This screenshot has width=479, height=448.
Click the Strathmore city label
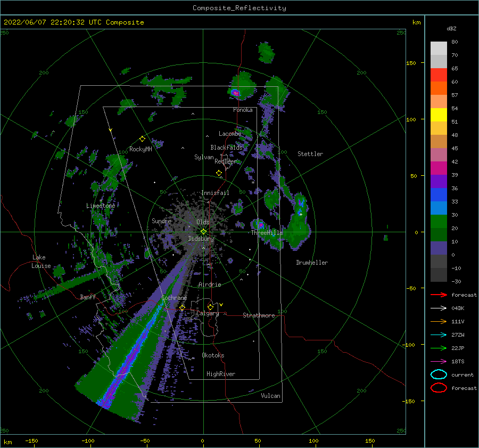(259, 315)
